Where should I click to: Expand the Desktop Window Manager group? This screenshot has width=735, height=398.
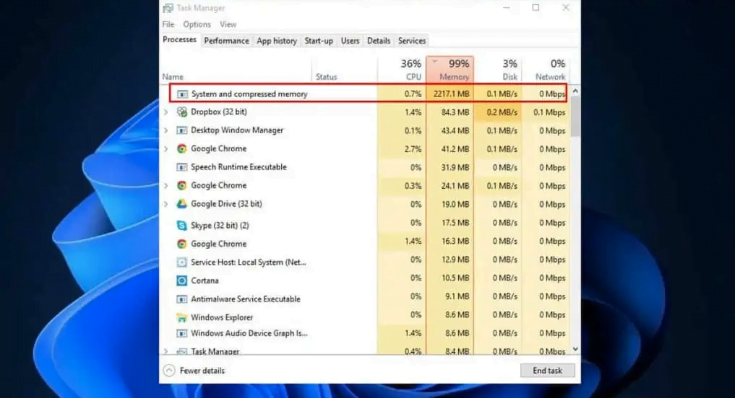[x=166, y=130]
